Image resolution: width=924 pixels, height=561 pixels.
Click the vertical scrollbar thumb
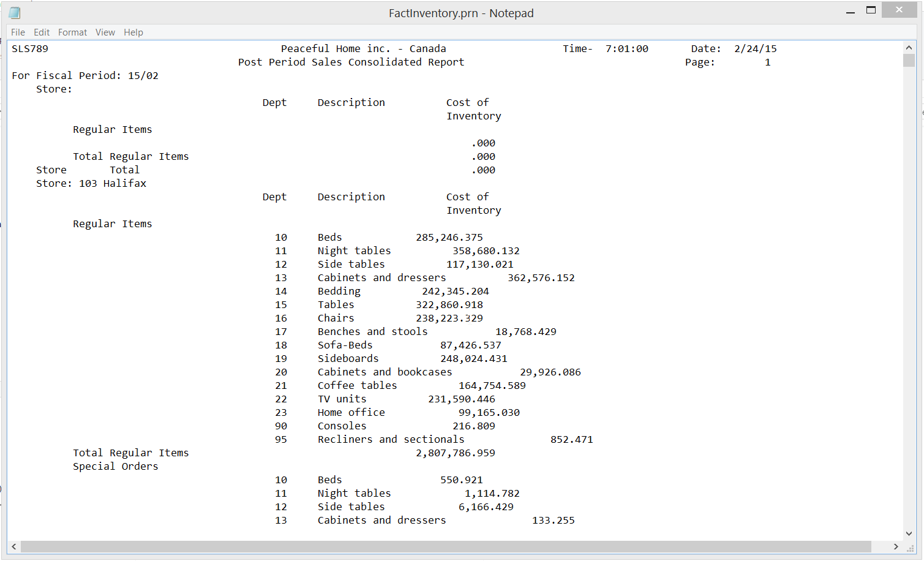[909, 61]
